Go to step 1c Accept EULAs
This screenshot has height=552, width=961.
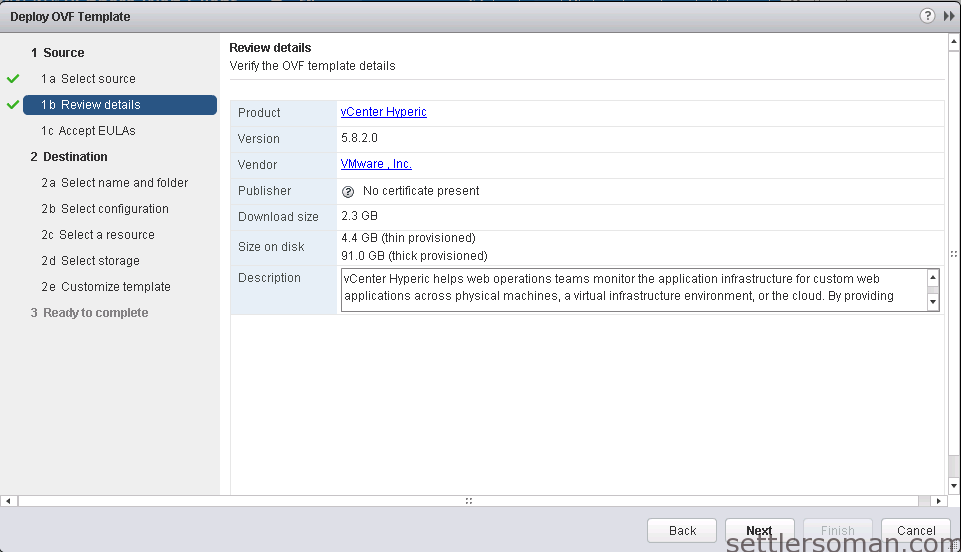tap(88, 131)
